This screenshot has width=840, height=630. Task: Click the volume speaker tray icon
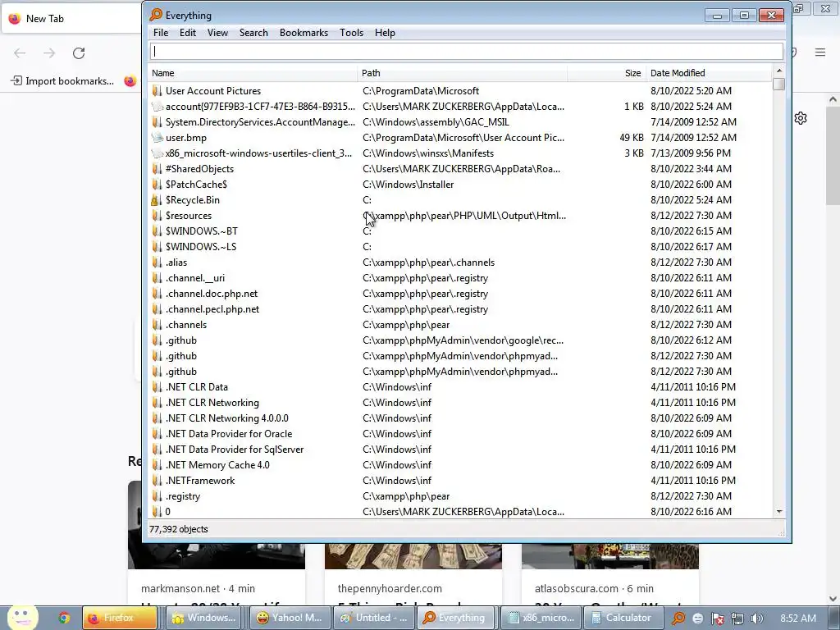click(x=757, y=619)
